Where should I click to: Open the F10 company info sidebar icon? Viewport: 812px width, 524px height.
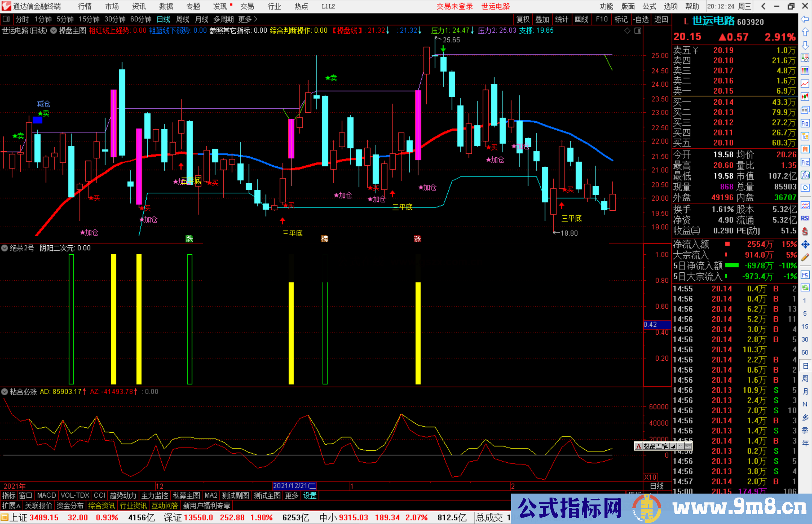point(805,123)
